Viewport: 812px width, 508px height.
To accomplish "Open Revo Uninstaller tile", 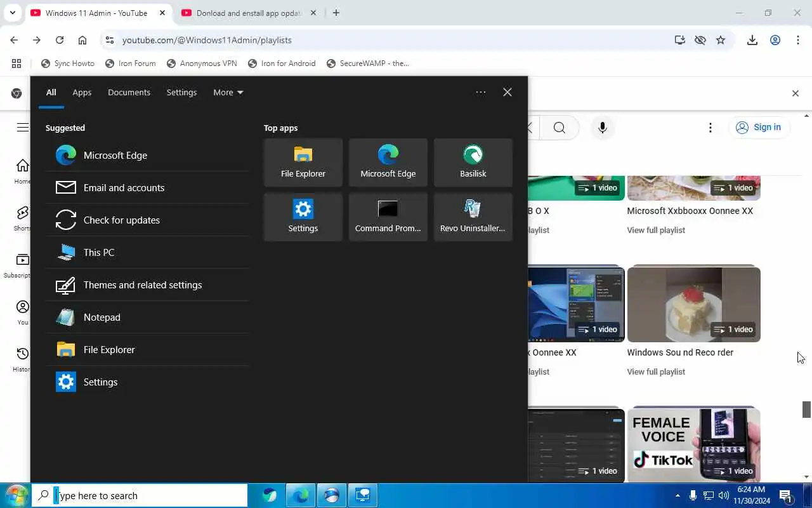I will [x=473, y=217].
